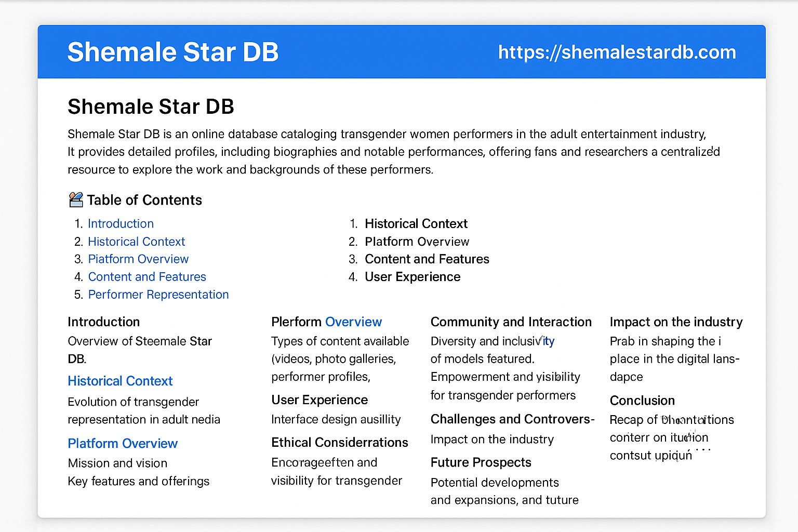Screen dimensions: 798x532
Task: Click the 'Plerform Overview' section heading
Action: click(326, 322)
